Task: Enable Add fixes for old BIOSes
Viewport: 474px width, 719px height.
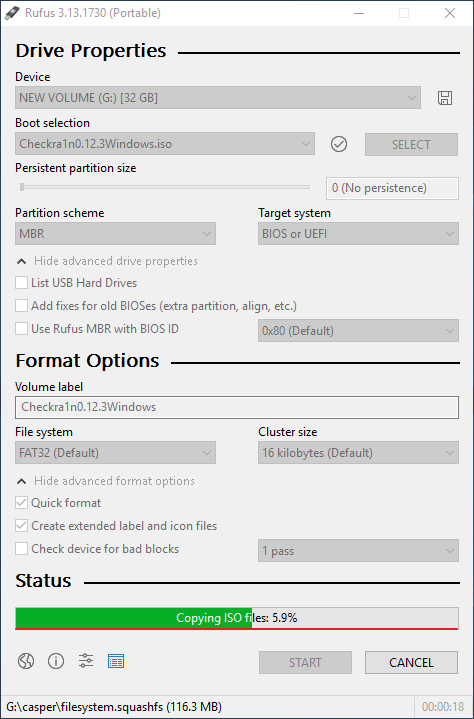Action: [x=22, y=305]
